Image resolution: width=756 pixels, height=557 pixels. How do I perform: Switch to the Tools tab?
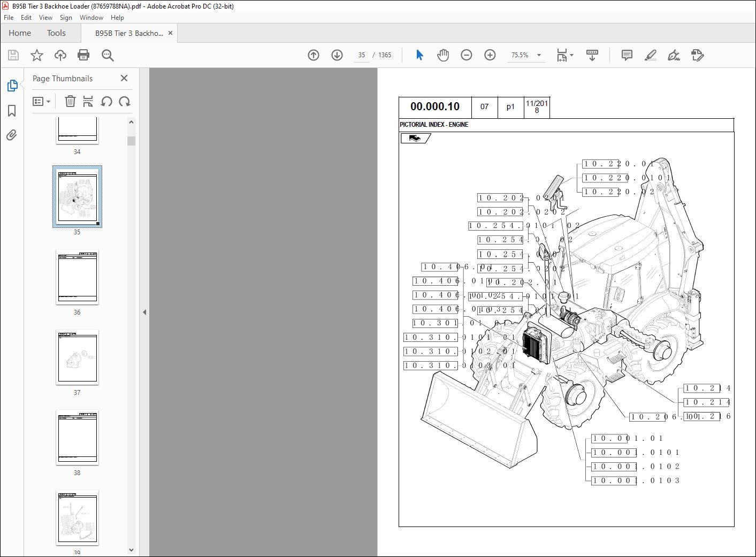coord(56,33)
